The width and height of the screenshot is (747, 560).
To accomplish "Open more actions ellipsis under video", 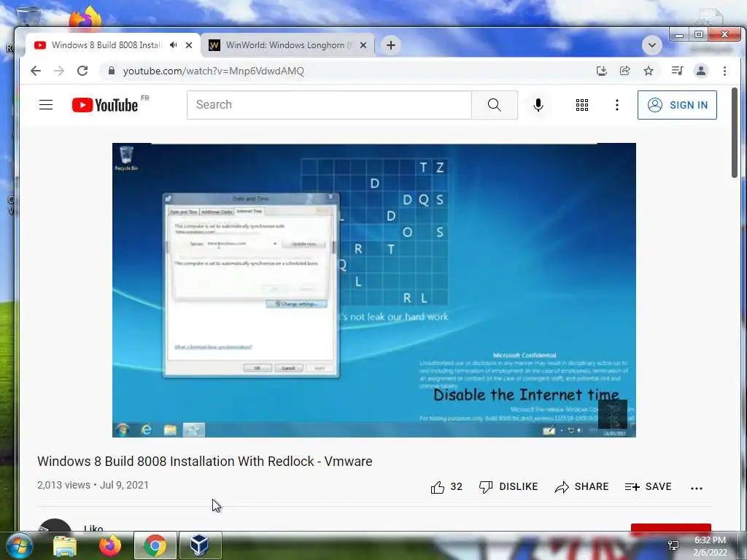I will (697, 488).
